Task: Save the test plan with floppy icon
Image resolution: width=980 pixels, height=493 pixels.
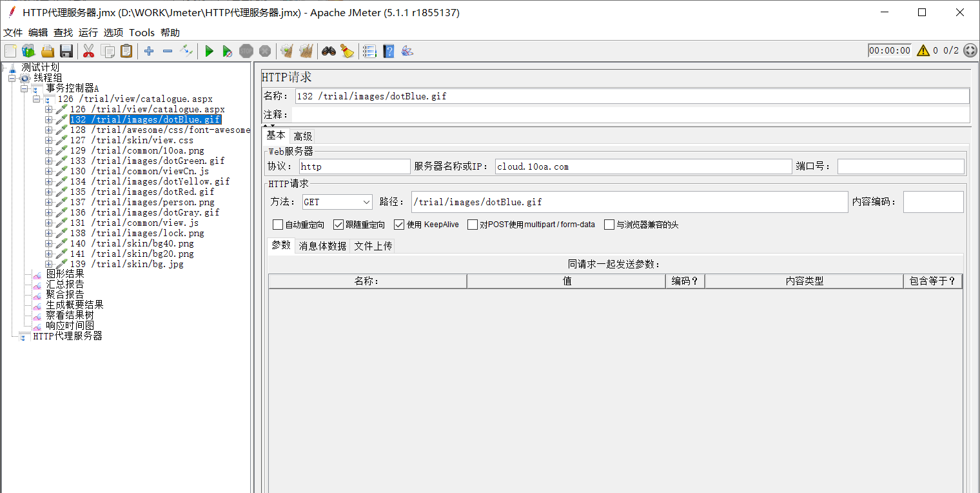Action: (66, 51)
